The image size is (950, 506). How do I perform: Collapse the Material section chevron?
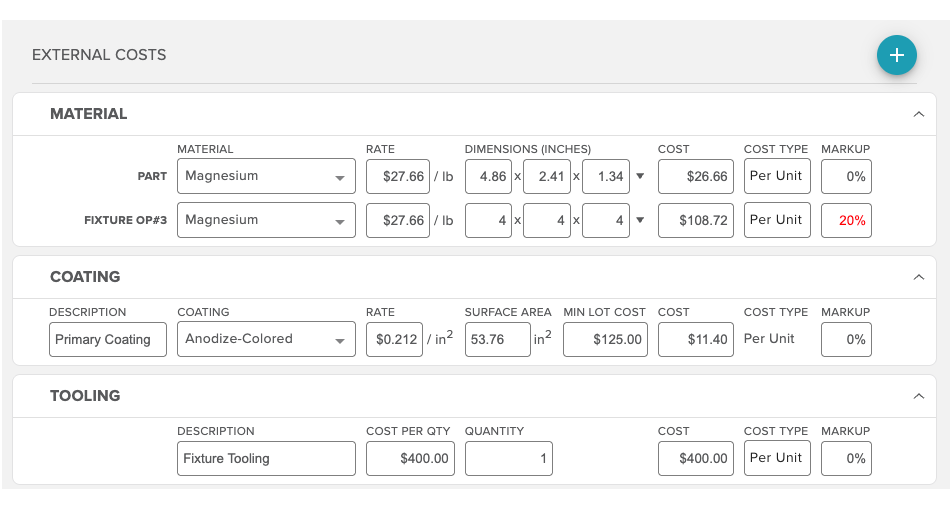coord(918,114)
